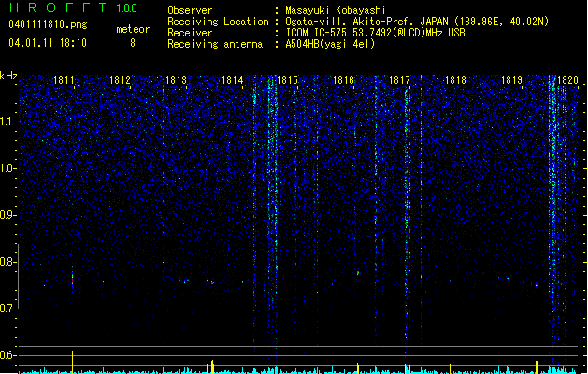The height and width of the screenshot is (374, 588).
Task: Click the 1.1 kHz axis label
Action: click(7, 122)
